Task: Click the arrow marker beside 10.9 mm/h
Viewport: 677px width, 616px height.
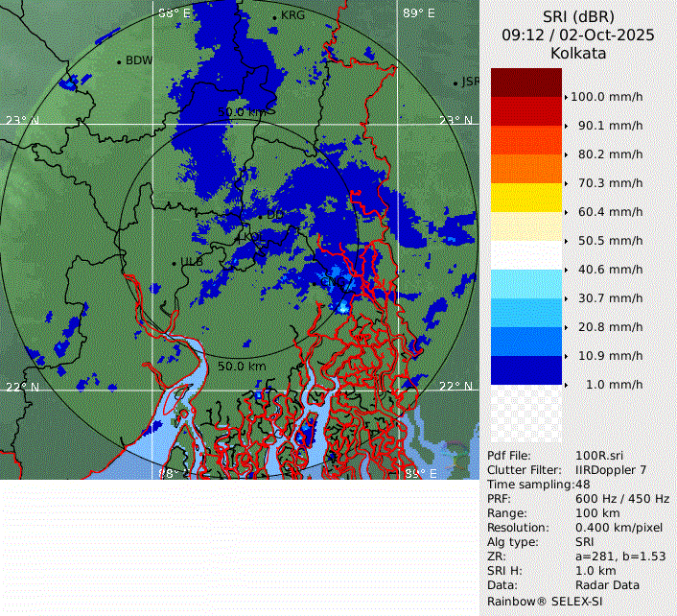Action: pyautogui.click(x=567, y=356)
